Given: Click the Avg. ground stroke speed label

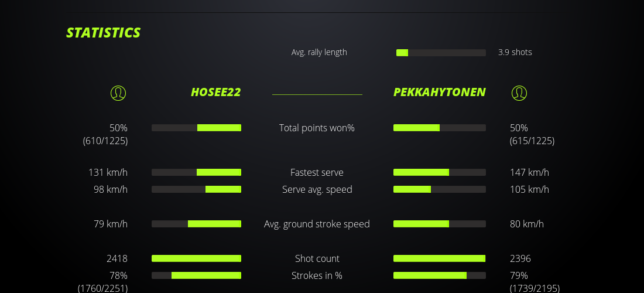Looking at the screenshot, I should tap(317, 224).
